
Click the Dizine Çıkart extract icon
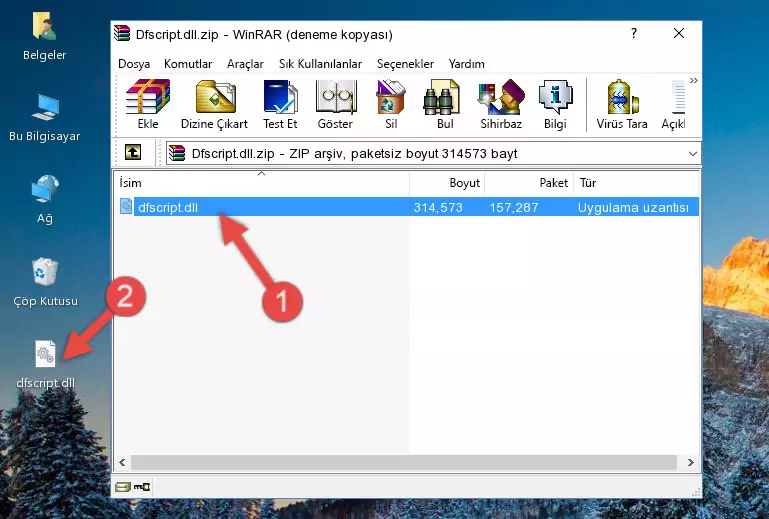214,104
